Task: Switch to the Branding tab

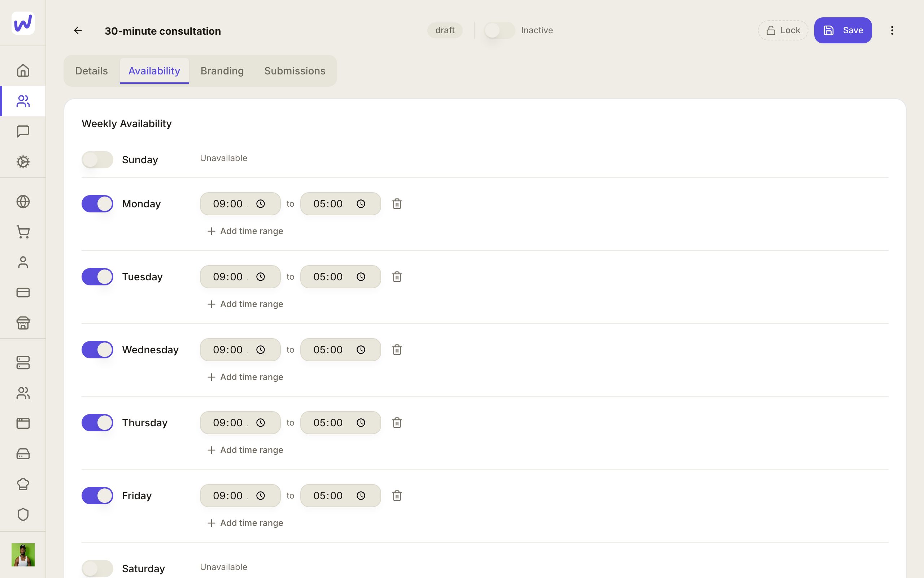Action: pos(222,71)
